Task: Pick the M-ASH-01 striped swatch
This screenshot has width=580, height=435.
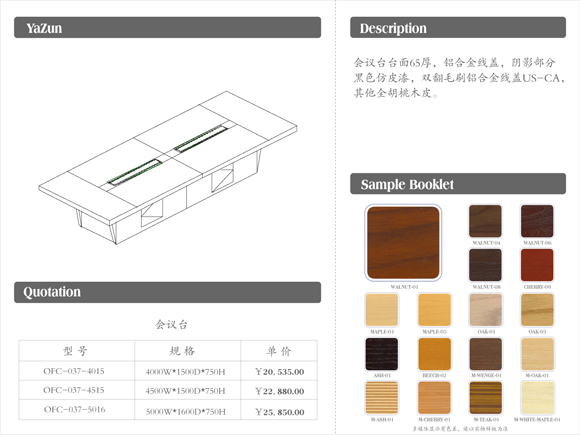Action: (x=382, y=398)
